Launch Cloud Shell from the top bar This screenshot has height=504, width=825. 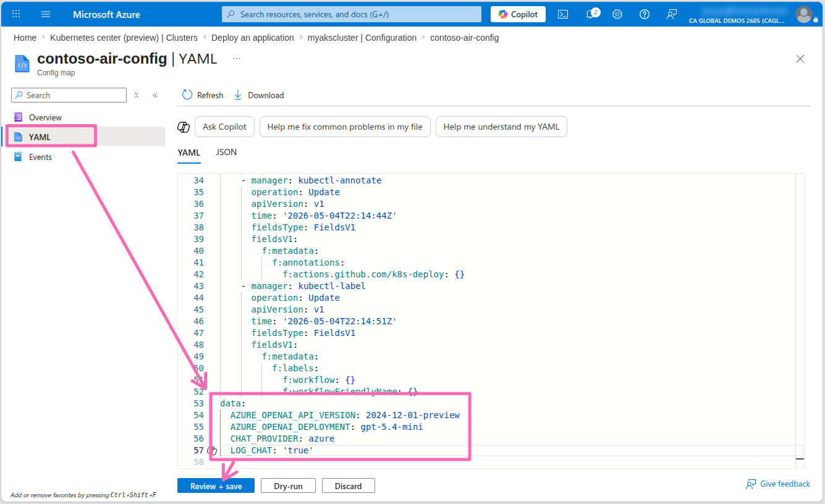click(x=563, y=14)
